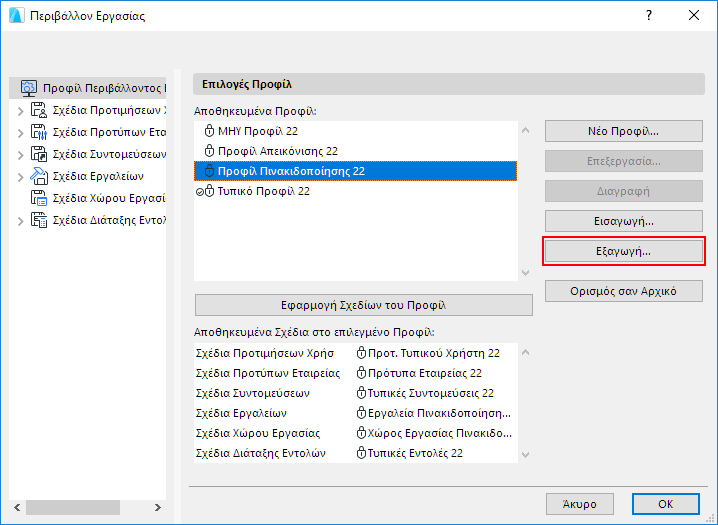Click the Σχέδια Προτύπων Εταιρείας tree icon
The width and height of the screenshot is (718, 525).
(40, 132)
